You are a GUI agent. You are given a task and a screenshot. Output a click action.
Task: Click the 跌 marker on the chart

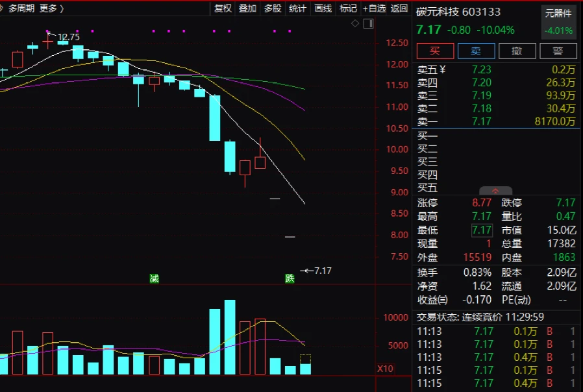coord(290,278)
